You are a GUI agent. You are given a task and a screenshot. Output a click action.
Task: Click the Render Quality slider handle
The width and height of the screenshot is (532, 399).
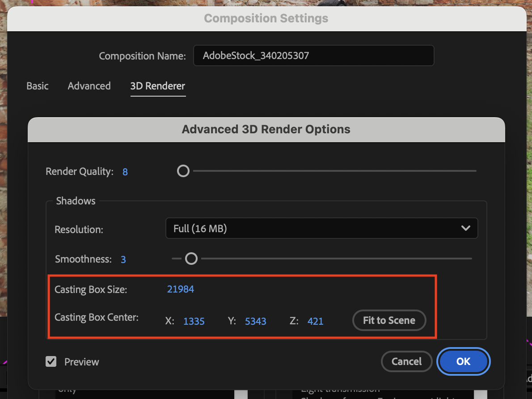[x=183, y=171]
